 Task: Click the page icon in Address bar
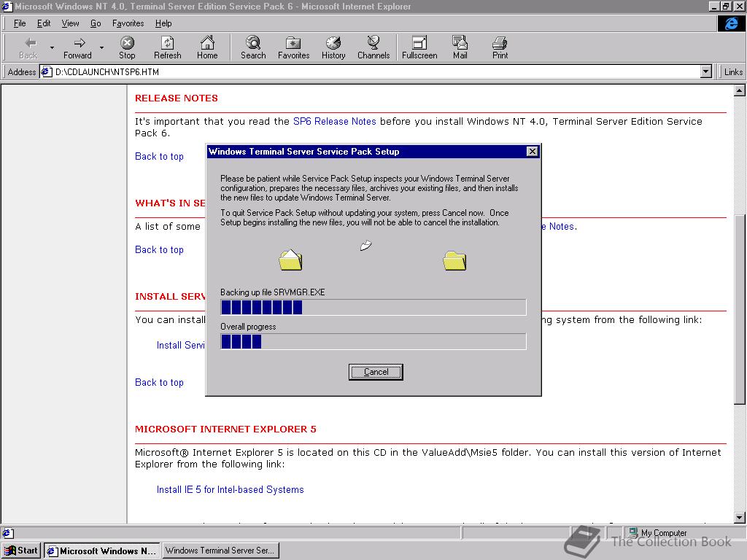pos(46,72)
